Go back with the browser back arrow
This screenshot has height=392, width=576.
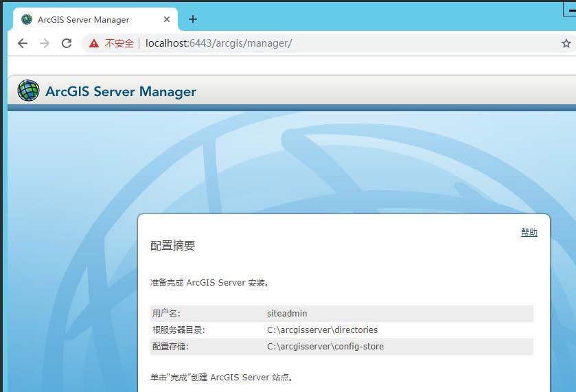(23, 43)
